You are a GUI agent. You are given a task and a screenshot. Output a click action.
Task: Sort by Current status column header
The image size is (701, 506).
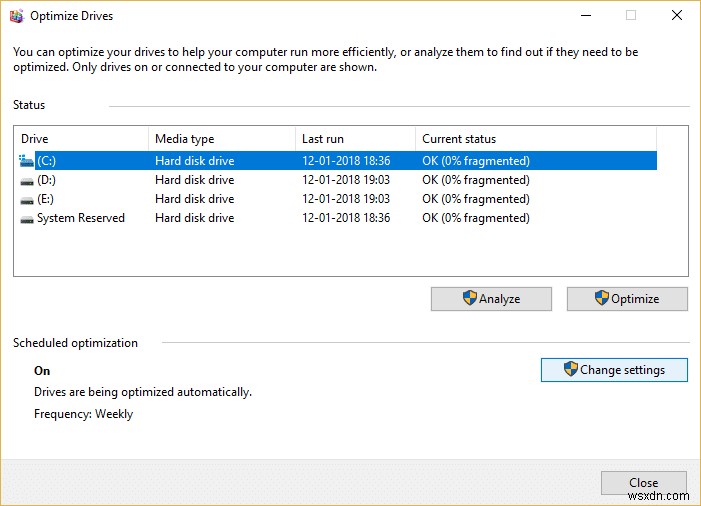point(535,139)
